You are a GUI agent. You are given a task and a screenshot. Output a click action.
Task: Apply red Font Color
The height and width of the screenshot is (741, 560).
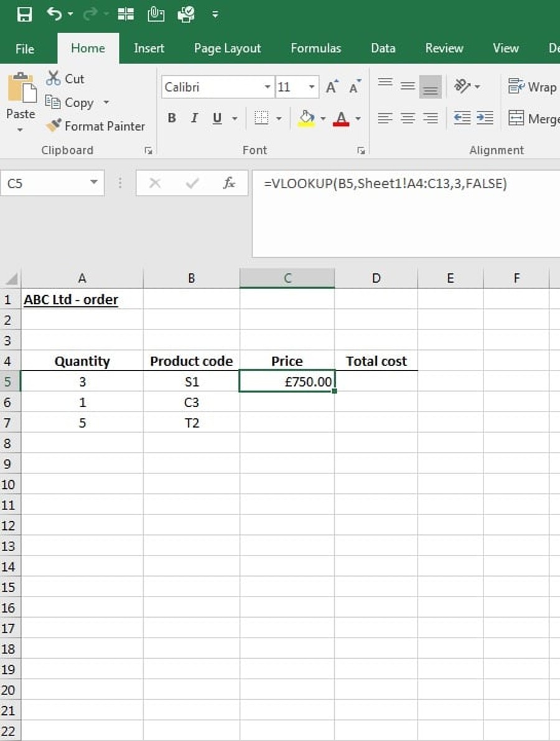(341, 118)
